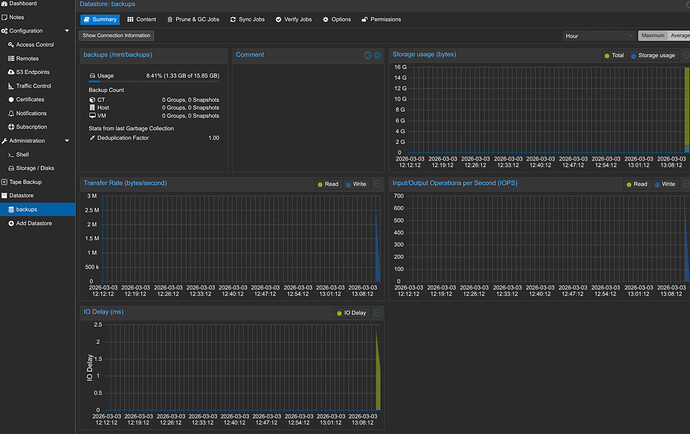Select the Maximum graph mode button
The height and width of the screenshot is (434, 690).
[x=654, y=35]
